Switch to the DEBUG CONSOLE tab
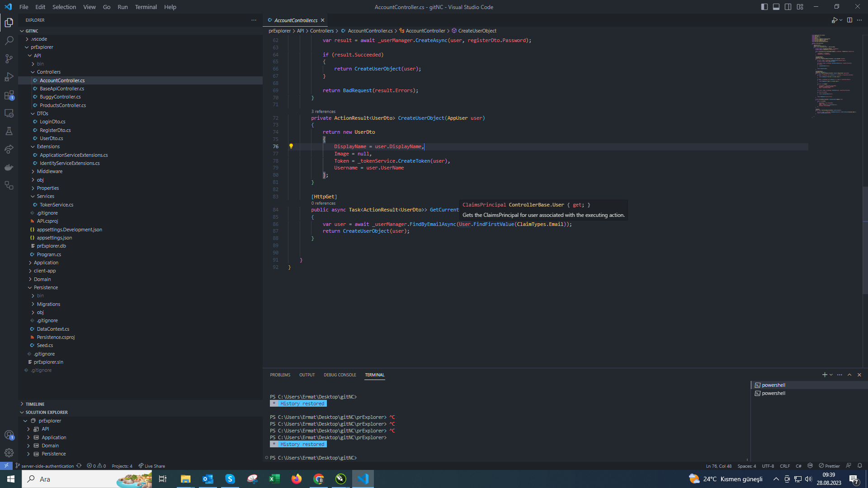Image resolution: width=868 pixels, height=488 pixels. [x=340, y=375]
